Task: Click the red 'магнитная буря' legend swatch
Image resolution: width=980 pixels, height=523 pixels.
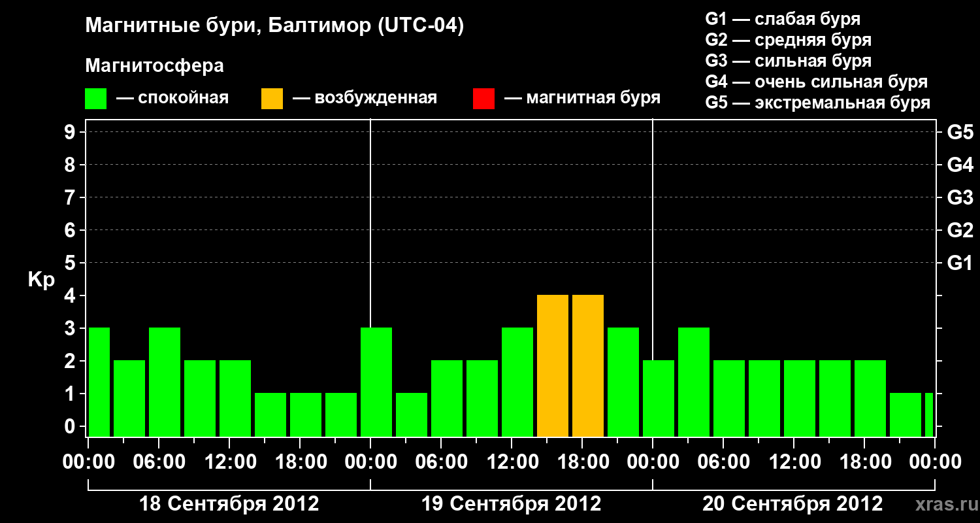Action: click(x=483, y=99)
